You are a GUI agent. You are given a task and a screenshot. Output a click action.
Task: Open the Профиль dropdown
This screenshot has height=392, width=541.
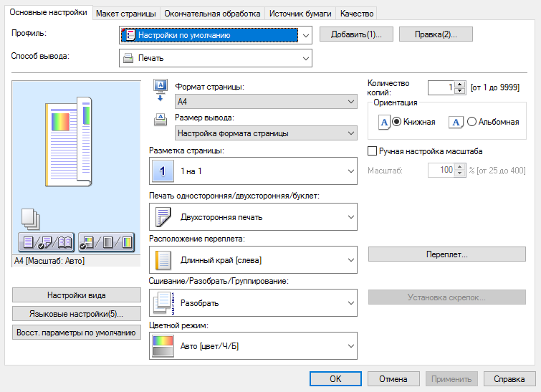tap(216, 35)
